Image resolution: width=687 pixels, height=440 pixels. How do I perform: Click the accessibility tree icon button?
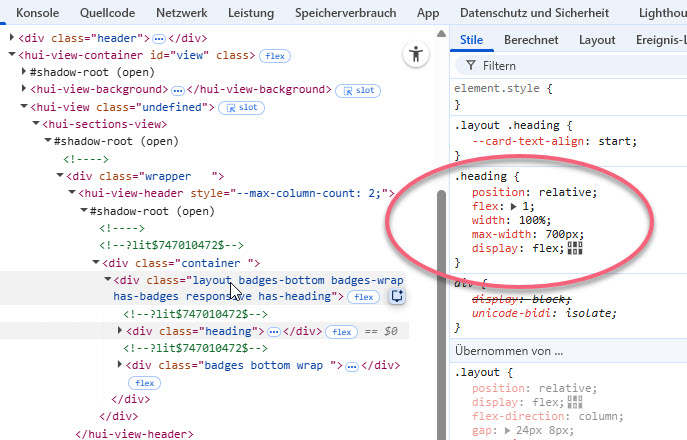(x=416, y=55)
